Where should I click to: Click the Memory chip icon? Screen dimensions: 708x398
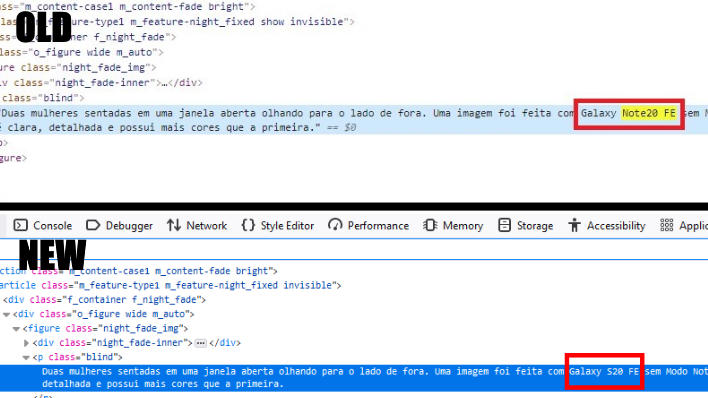[430, 225]
